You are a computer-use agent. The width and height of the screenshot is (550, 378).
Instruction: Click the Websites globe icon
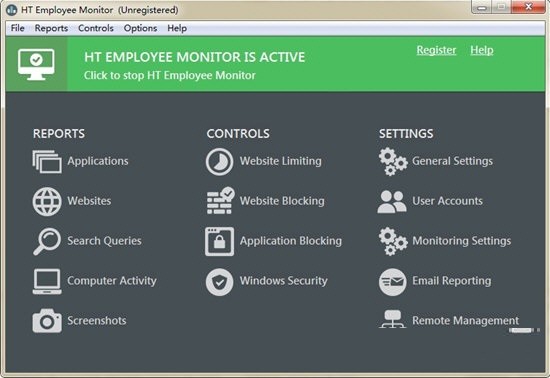pyautogui.click(x=47, y=201)
